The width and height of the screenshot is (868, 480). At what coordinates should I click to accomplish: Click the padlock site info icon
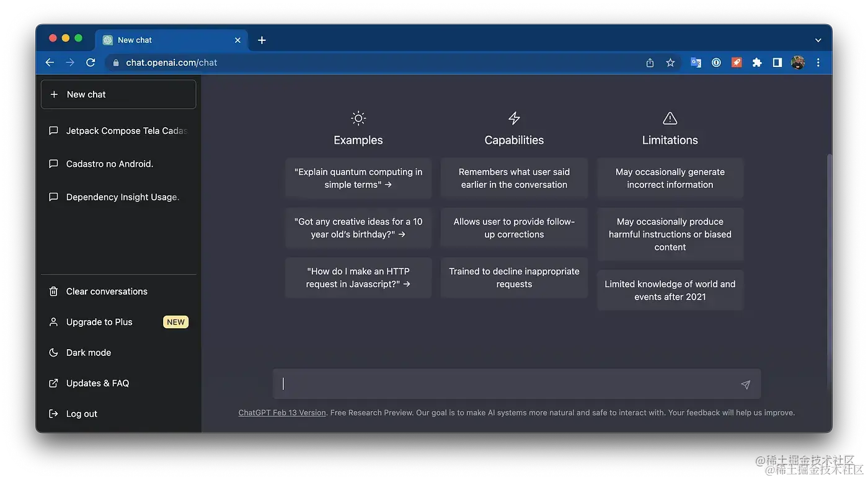[x=116, y=63]
